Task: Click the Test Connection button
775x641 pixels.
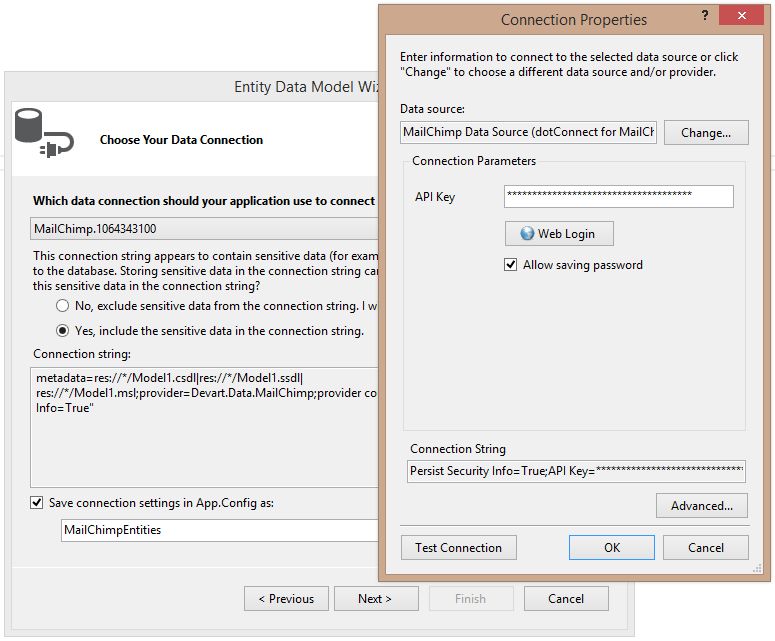Action: [458, 548]
